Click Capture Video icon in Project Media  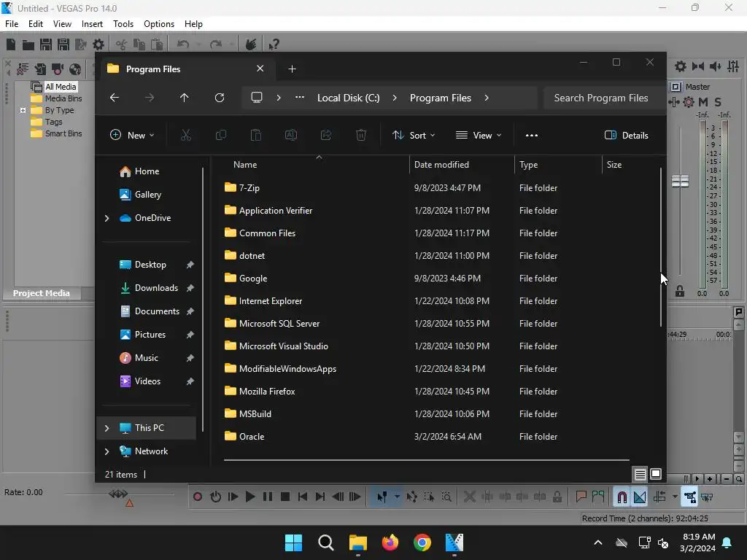point(58,69)
